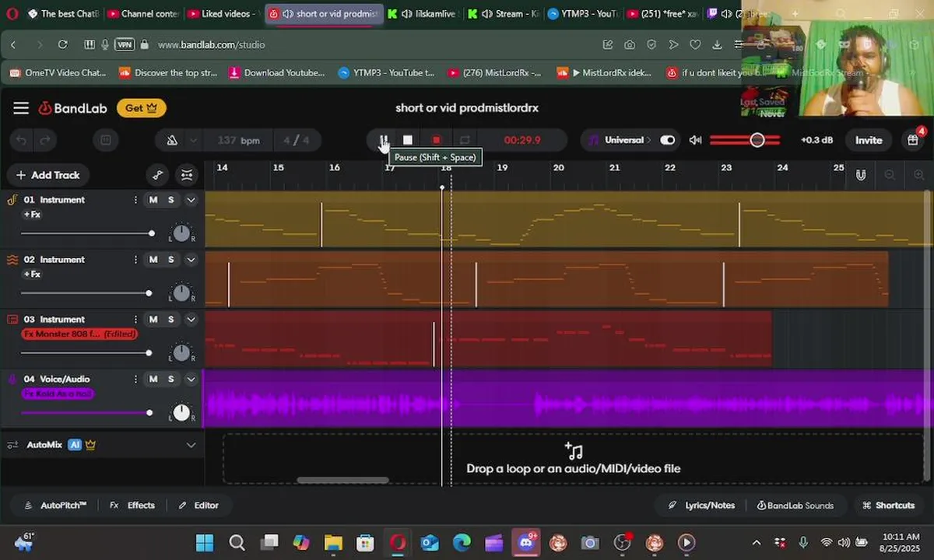Add Fx to track 01
The width and height of the screenshot is (934, 560).
(x=32, y=215)
